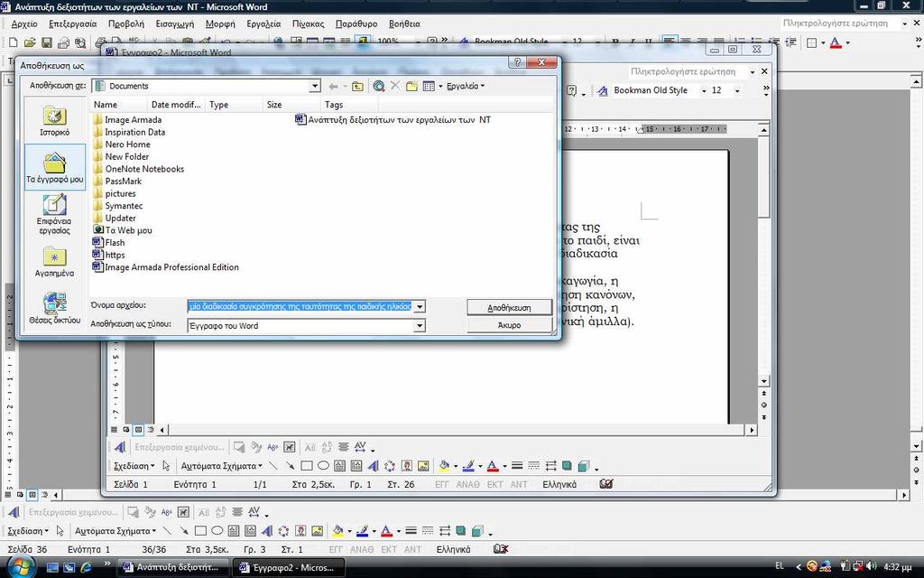Open the Πίνακας menu
The height and width of the screenshot is (578, 924).
309,24
